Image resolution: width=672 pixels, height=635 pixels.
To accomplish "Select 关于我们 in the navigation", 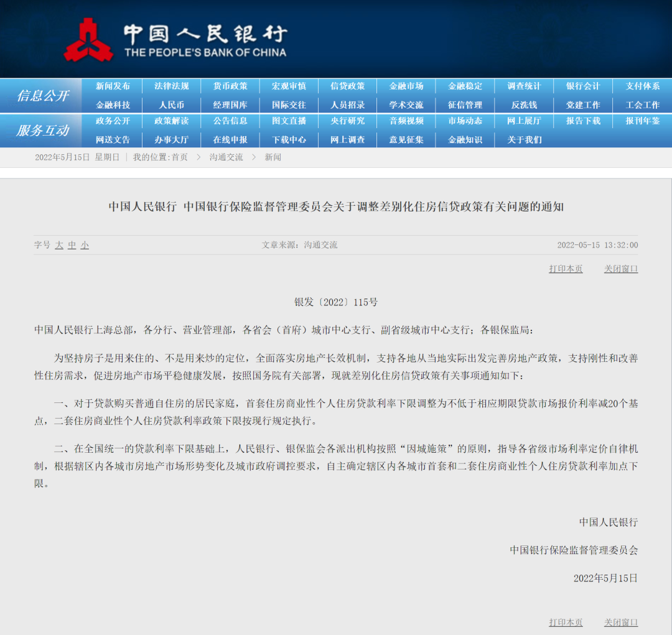I will tap(524, 140).
